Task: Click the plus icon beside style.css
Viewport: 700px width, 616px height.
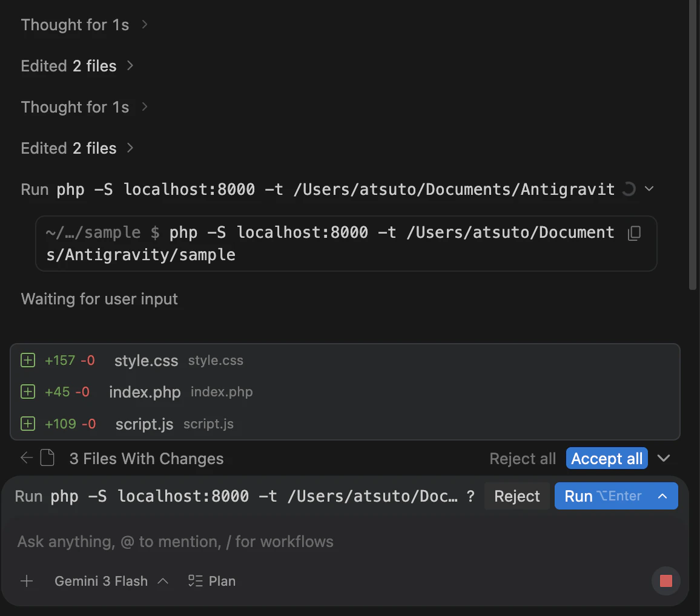Action: [28, 360]
